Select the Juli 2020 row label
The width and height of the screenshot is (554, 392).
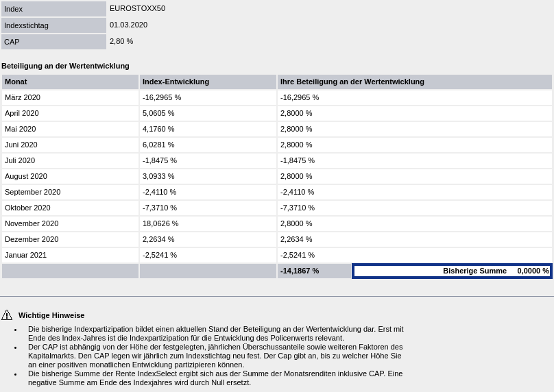pyautogui.click(x=20, y=160)
